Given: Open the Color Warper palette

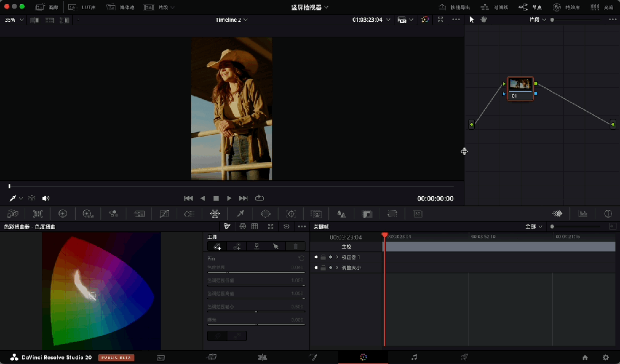Looking at the screenshot, I should pyautogui.click(x=215, y=214).
